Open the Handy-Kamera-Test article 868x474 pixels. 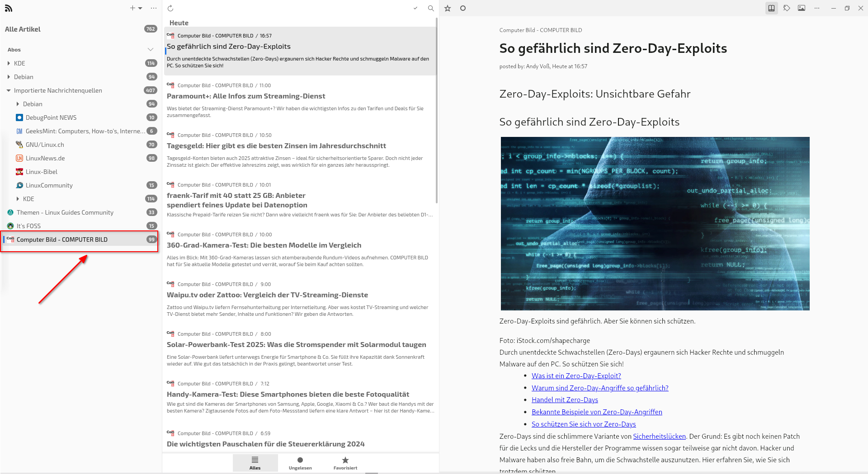[x=300, y=399]
